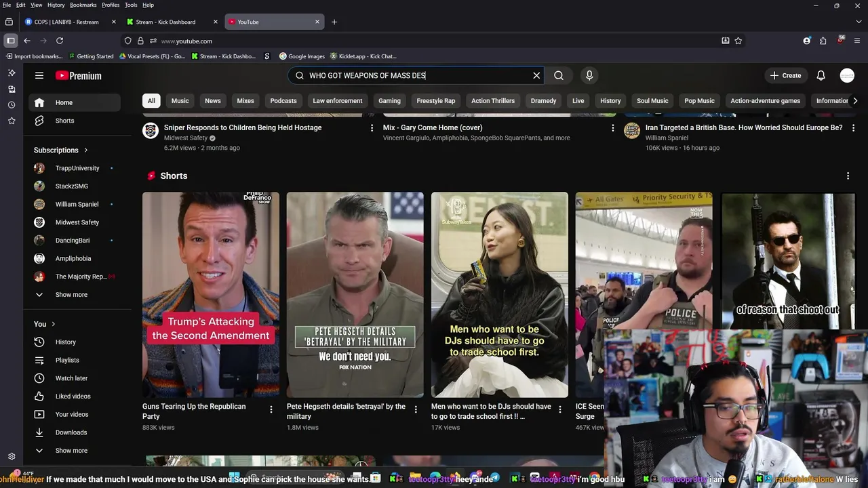Image resolution: width=868 pixels, height=488 pixels.
Task: Click Midwest Safety channel avatar
Action: click(151, 131)
